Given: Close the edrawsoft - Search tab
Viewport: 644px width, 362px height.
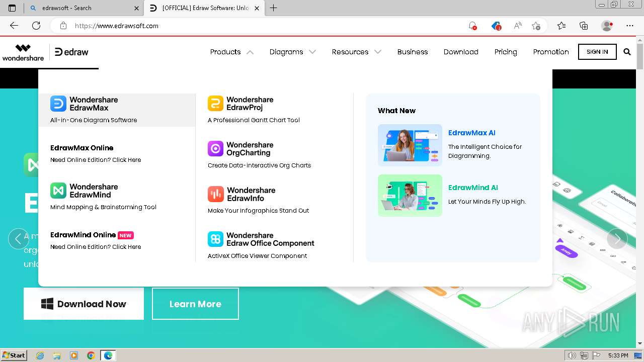Looking at the screenshot, I should tap(137, 8).
